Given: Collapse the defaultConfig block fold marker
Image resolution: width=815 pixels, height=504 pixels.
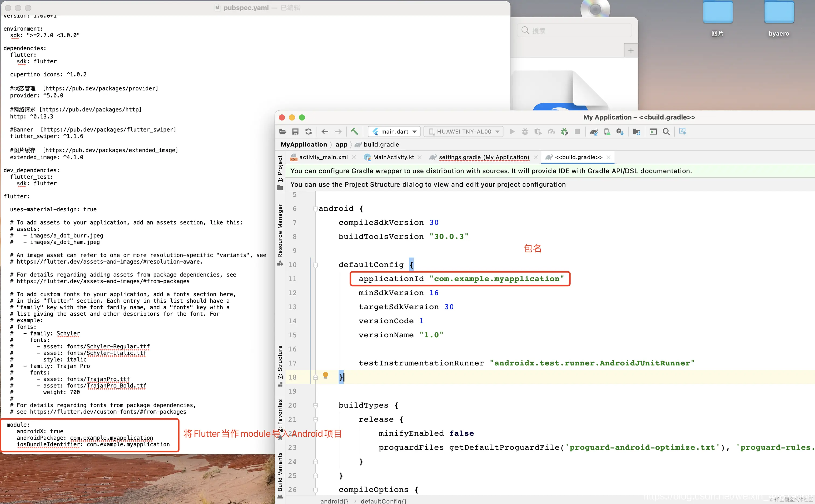Looking at the screenshot, I should point(315,265).
